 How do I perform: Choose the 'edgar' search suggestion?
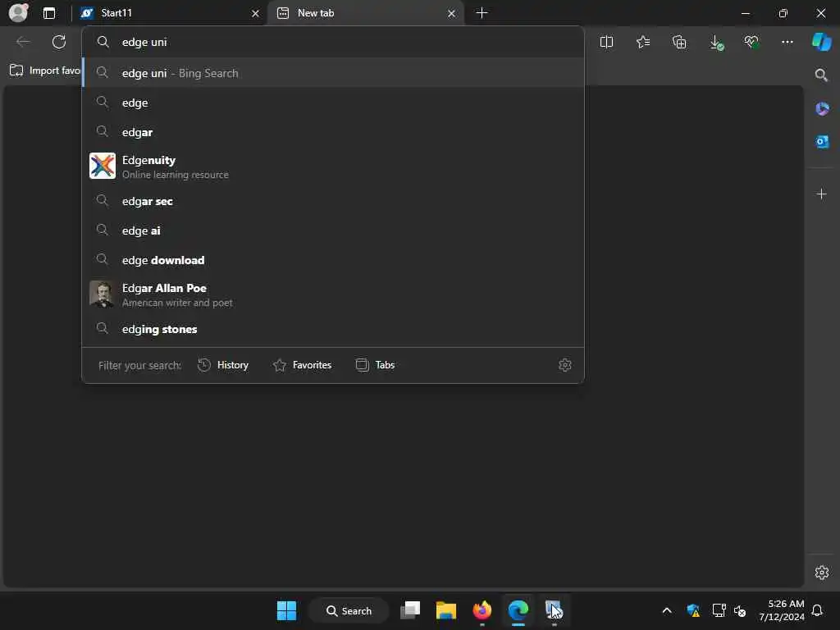click(x=333, y=132)
